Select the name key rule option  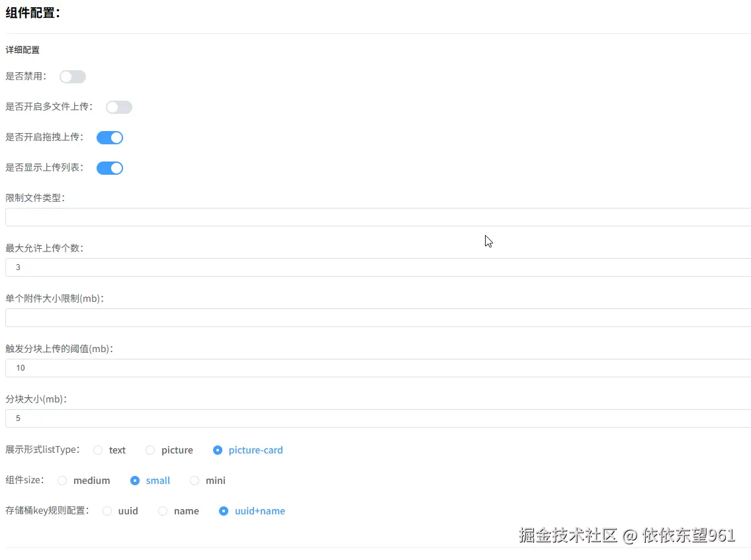pos(163,510)
